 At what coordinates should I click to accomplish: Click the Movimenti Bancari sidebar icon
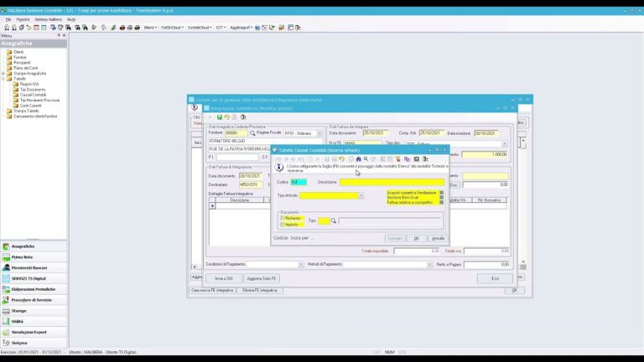tap(7, 267)
